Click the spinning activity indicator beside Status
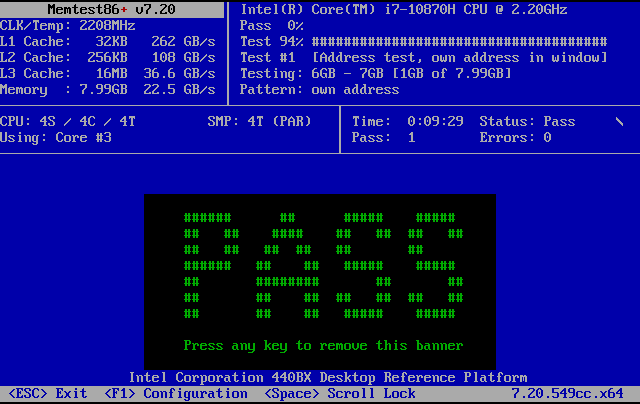Image resolution: width=640 pixels, height=404 pixels. [619, 121]
